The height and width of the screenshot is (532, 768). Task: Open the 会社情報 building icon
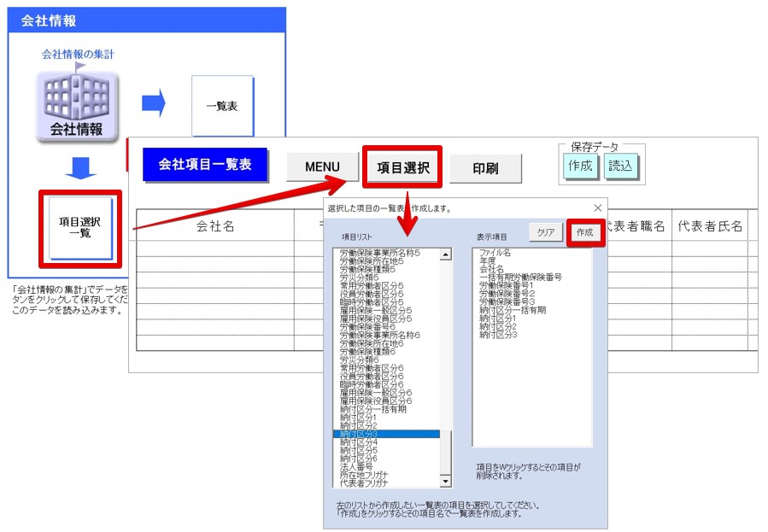click(77, 106)
